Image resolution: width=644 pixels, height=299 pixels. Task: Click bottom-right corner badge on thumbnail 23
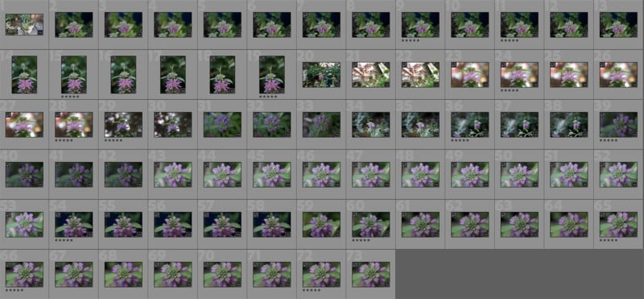485,84
